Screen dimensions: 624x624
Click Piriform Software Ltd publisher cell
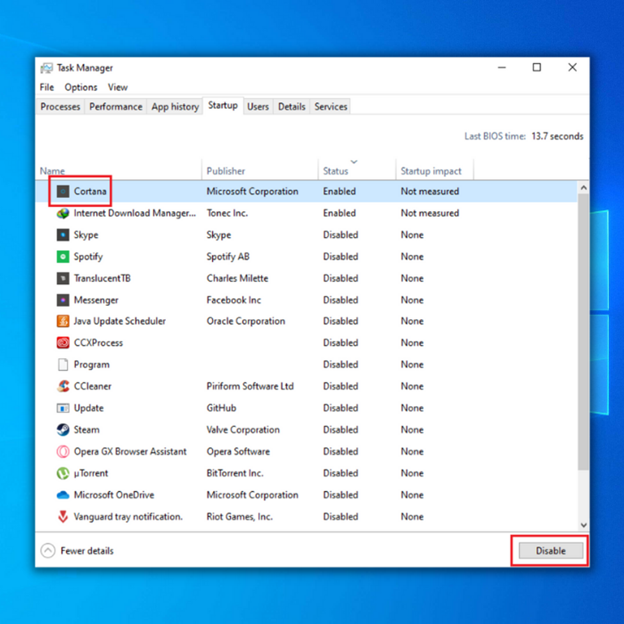coord(250,386)
